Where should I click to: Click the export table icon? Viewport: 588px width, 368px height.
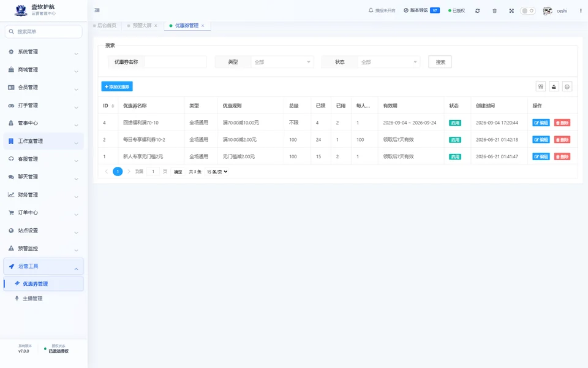(x=554, y=86)
